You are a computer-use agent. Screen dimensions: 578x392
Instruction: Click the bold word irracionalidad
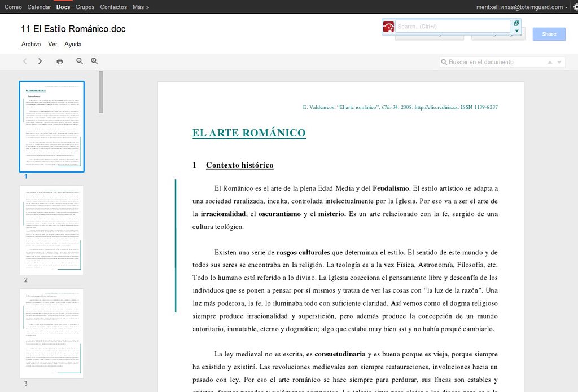223,214
